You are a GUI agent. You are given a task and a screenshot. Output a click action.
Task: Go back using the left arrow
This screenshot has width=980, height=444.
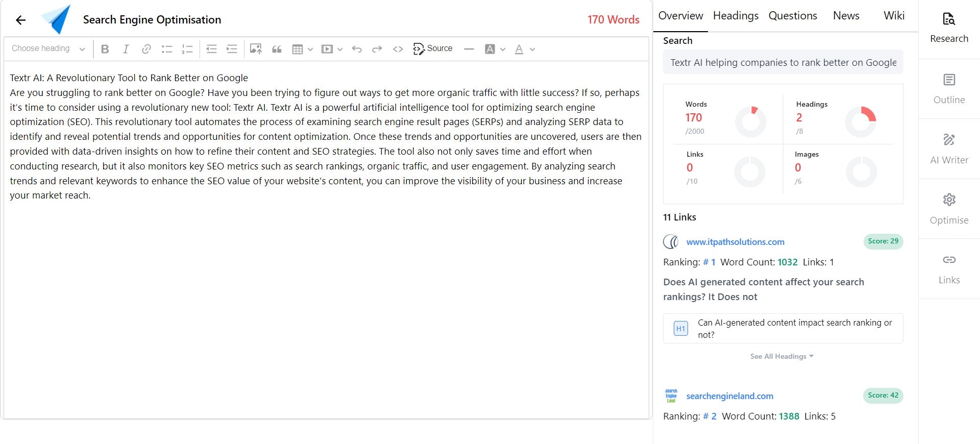pyautogui.click(x=20, y=20)
